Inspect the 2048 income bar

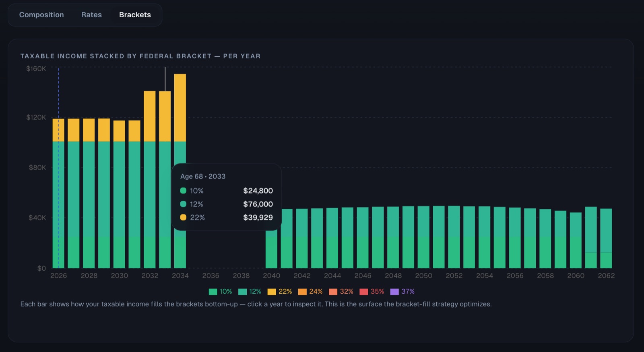(x=393, y=237)
